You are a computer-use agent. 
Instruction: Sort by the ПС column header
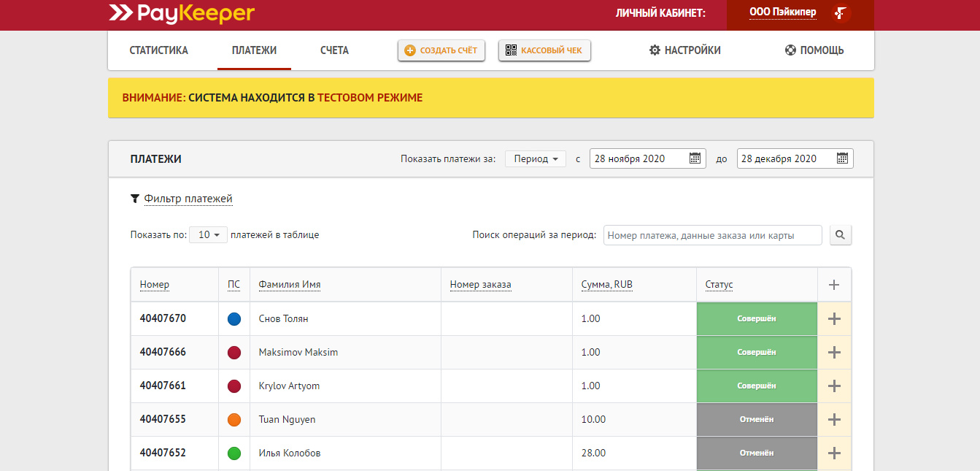tap(234, 285)
